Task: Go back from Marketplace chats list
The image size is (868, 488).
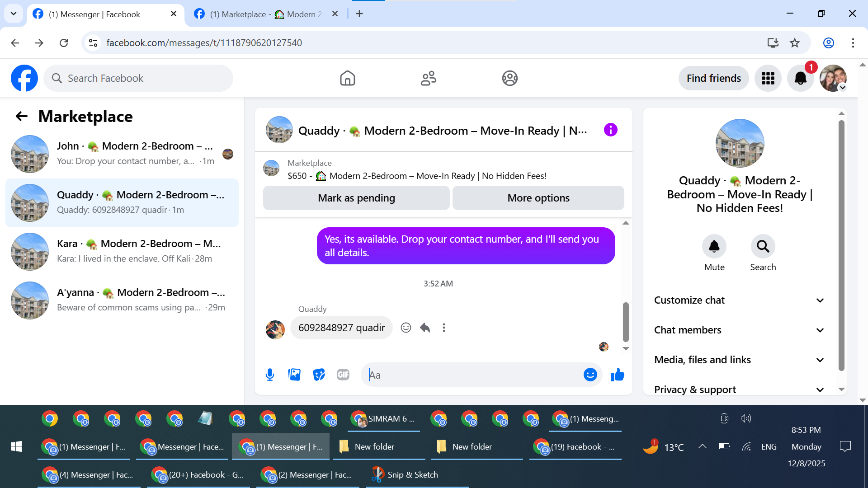Action: (x=22, y=117)
